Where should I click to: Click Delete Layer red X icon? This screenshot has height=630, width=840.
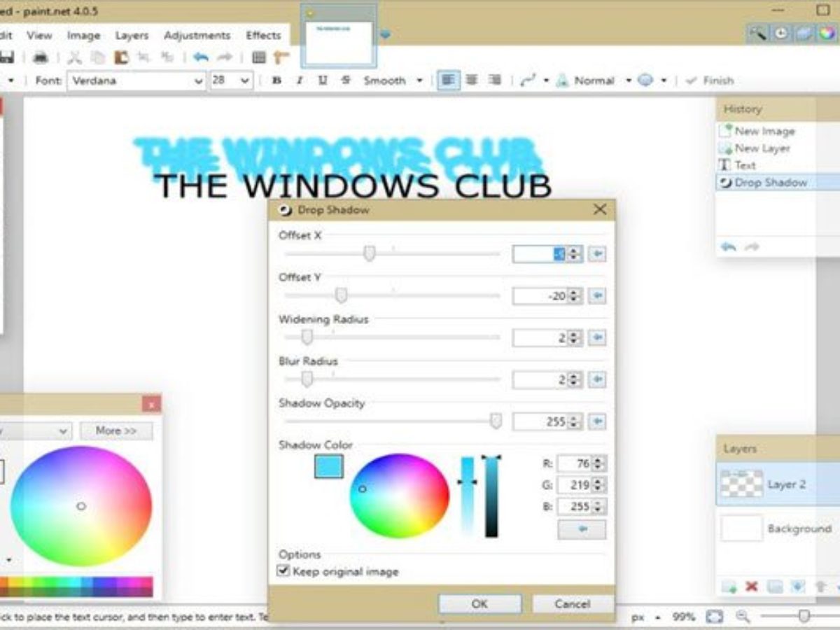pyautogui.click(x=752, y=587)
